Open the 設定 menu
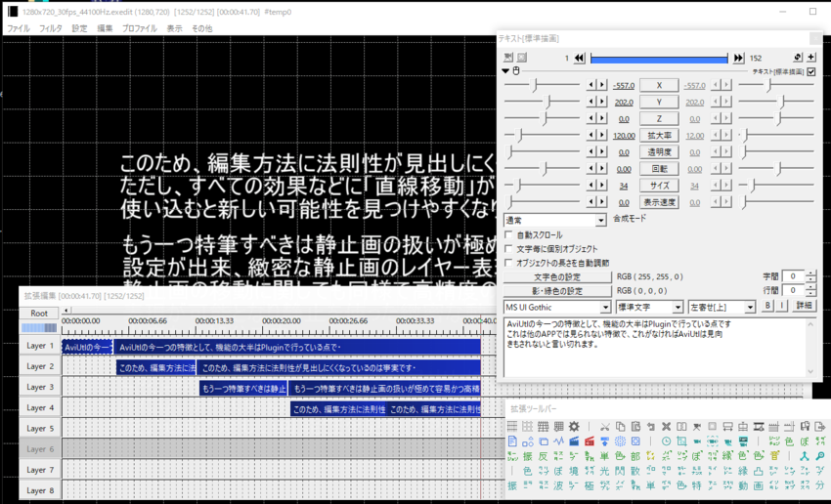This screenshot has width=831, height=504. click(79, 28)
